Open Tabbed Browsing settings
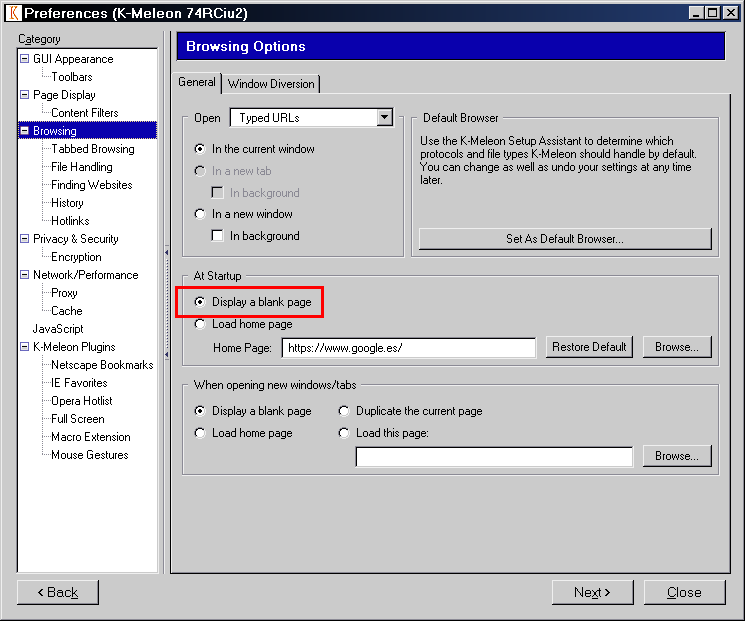Image resolution: width=745 pixels, height=621 pixels. [93, 149]
